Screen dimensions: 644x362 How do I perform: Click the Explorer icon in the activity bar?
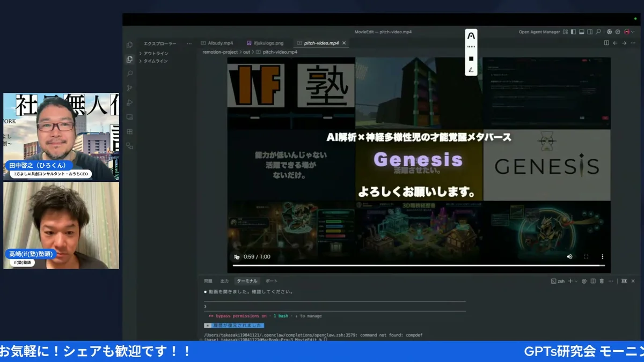[129, 60]
